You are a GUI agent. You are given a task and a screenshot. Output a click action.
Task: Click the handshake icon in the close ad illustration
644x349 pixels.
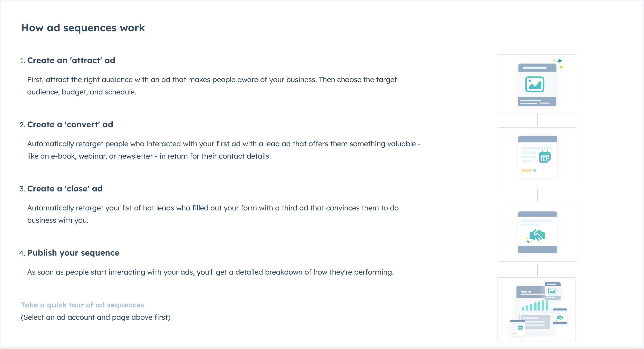pyautogui.click(x=537, y=235)
